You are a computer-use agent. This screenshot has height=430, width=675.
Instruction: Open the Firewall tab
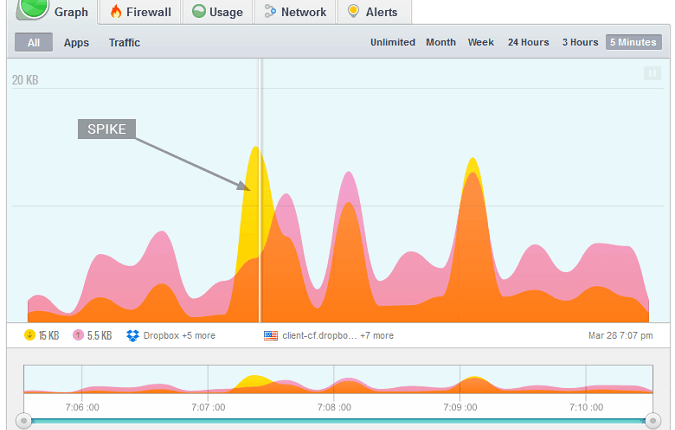(139, 12)
